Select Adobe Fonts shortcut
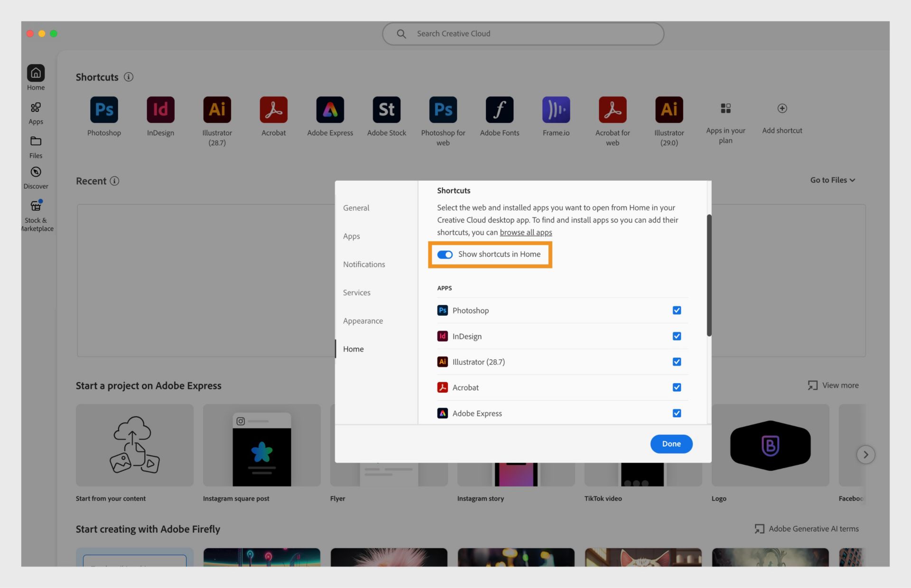 point(500,110)
